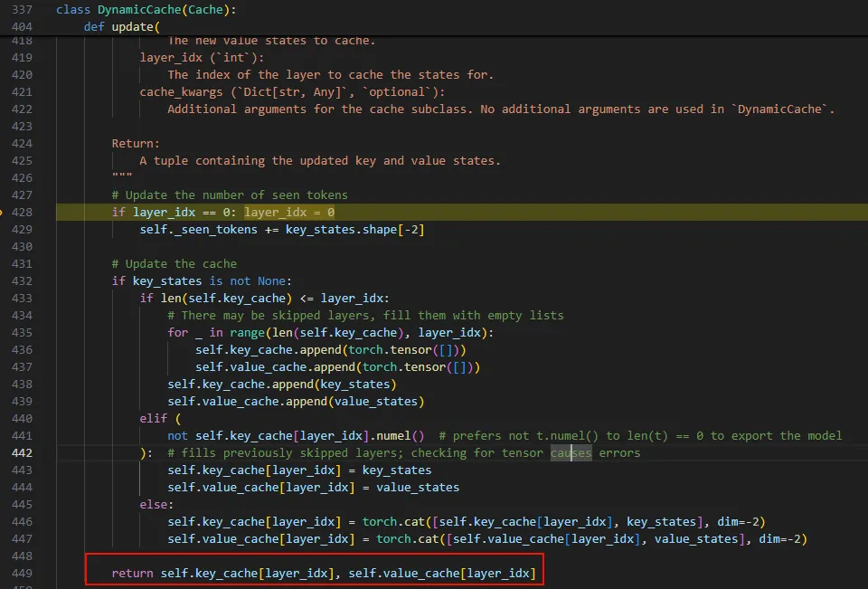Click comment '# Update the cache'
This screenshot has width=868, height=589.
click(175, 264)
